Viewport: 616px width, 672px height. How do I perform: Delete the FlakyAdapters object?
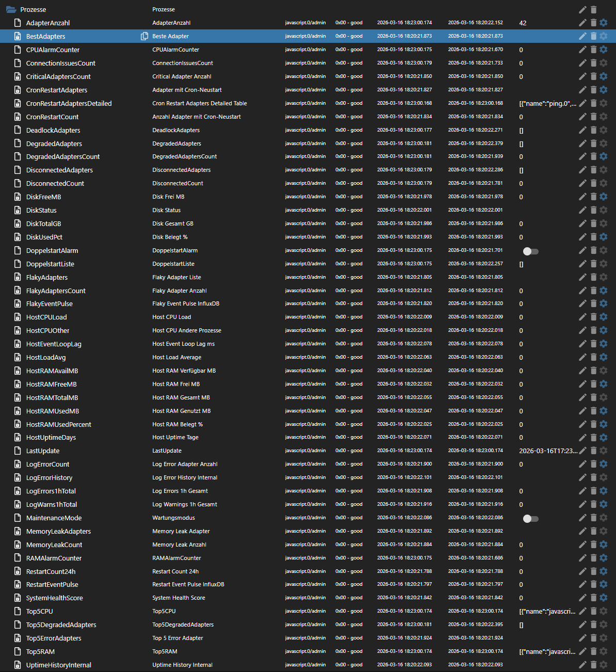click(593, 277)
